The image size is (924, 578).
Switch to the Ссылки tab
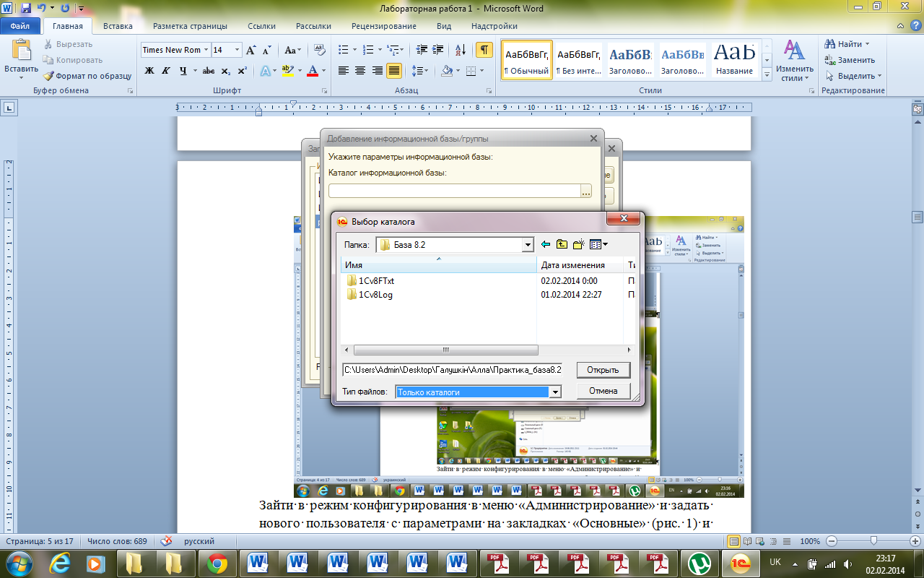[261, 26]
